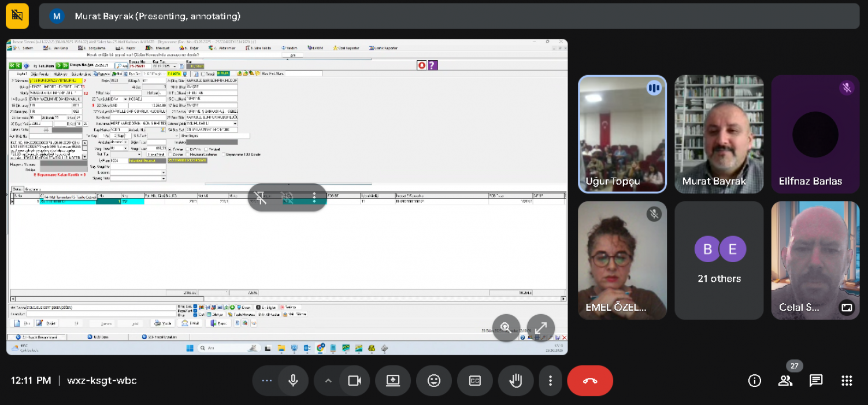Raise your hand in the meeting
The width and height of the screenshot is (868, 405).
[x=515, y=381]
